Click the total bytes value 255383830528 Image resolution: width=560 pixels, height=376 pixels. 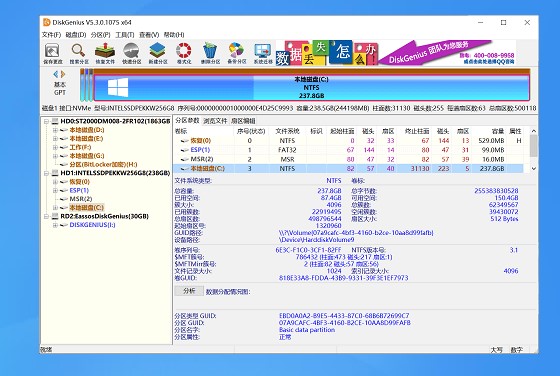point(496,191)
